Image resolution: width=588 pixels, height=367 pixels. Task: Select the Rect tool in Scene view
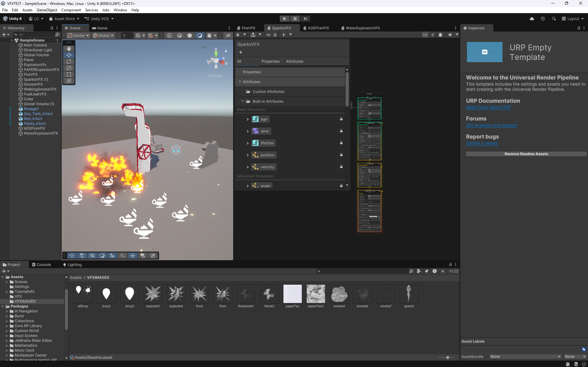[69, 74]
